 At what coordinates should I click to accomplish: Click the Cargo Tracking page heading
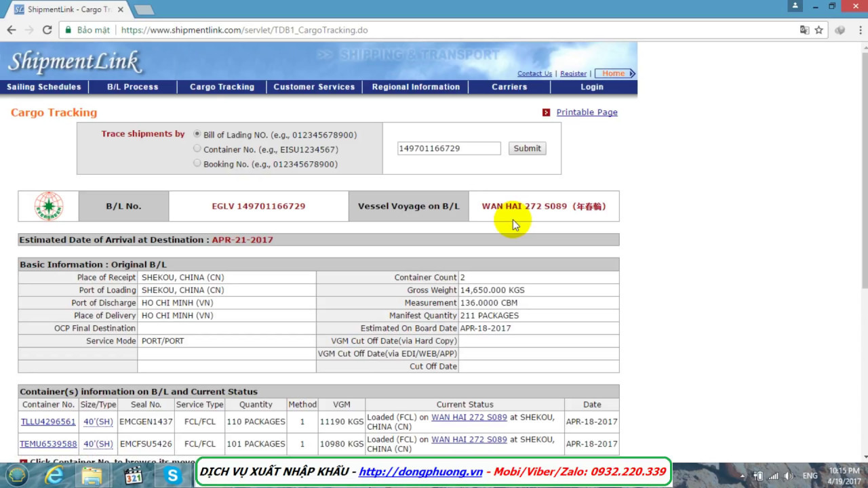[x=54, y=113]
